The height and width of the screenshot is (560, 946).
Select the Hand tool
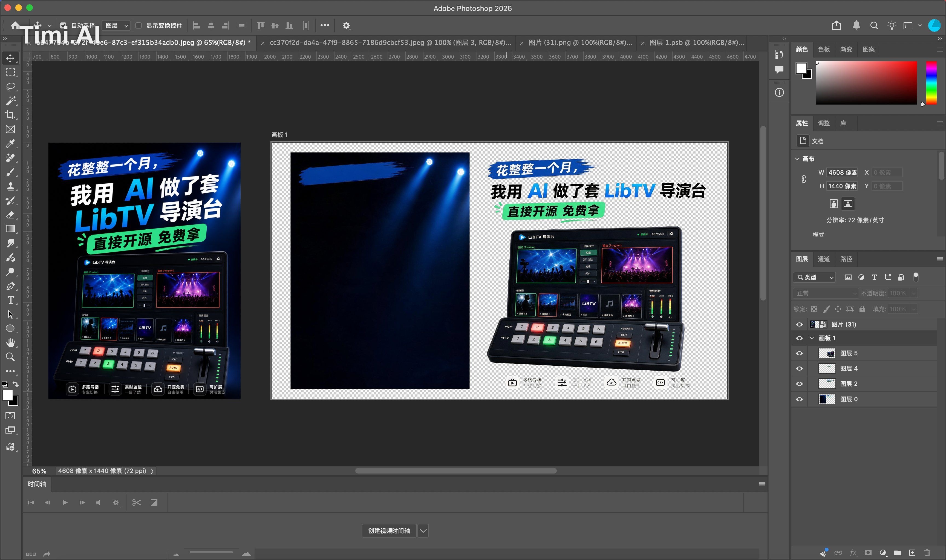click(11, 343)
